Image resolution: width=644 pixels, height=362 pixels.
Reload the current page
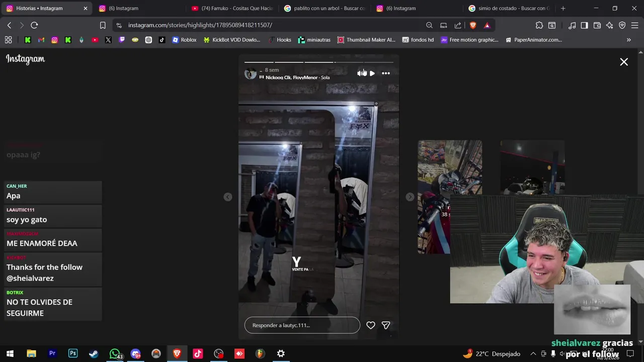(x=34, y=25)
